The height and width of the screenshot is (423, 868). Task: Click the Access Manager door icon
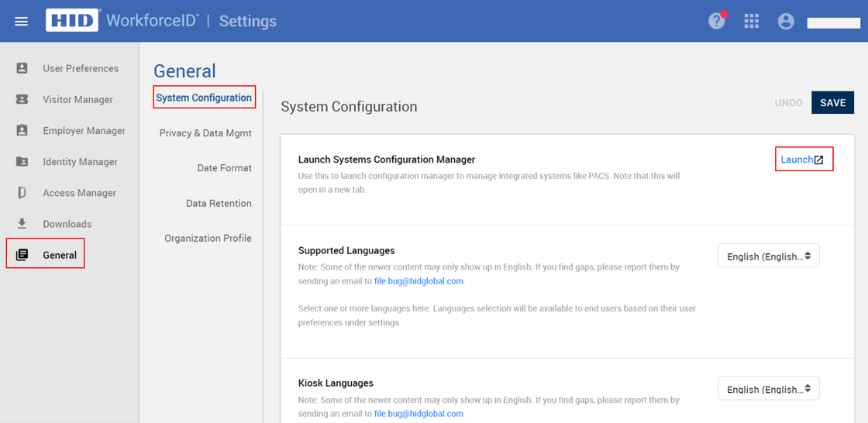click(x=22, y=193)
